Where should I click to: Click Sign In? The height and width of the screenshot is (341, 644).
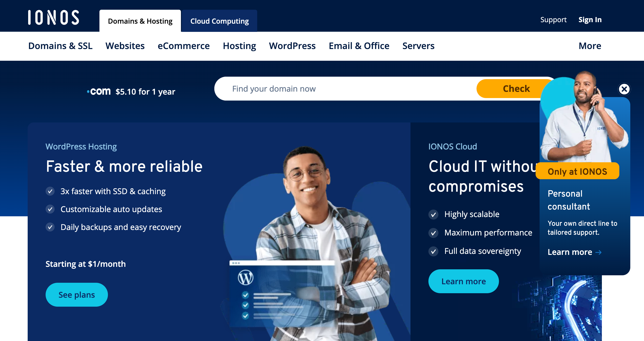click(x=590, y=20)
